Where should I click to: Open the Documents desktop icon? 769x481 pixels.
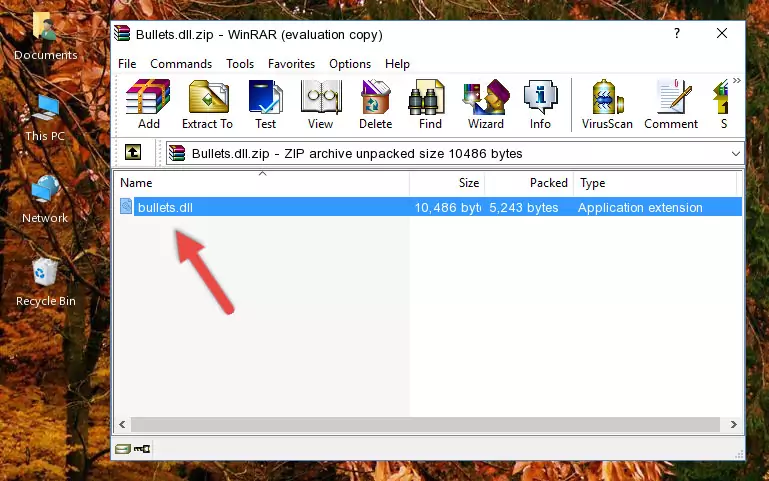[x=45, y=36]
